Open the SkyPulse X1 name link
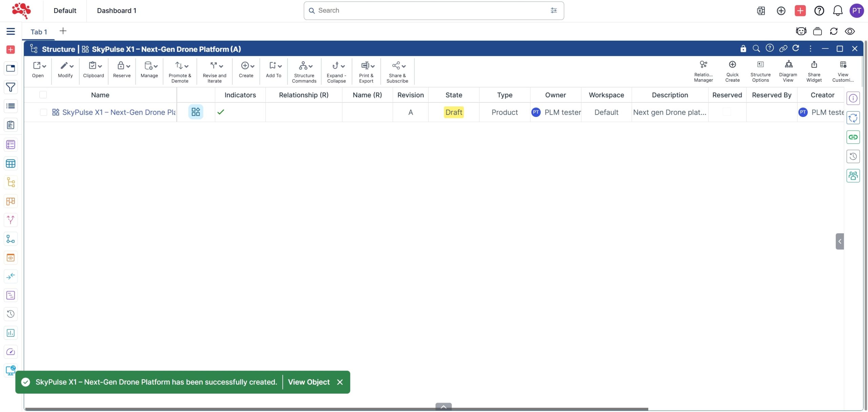The height and width of the screenshot is (412, 868). click(119, 112)
